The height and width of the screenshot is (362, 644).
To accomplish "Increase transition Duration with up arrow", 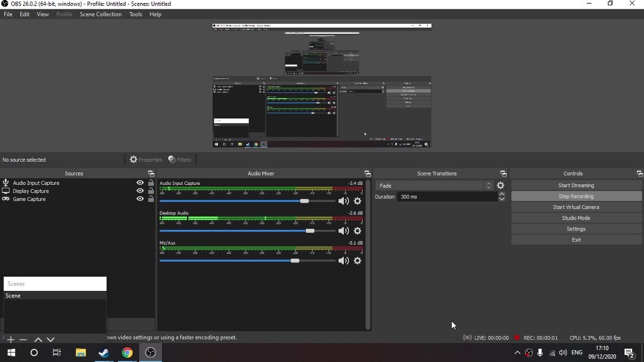I will [x=502, y=194].
